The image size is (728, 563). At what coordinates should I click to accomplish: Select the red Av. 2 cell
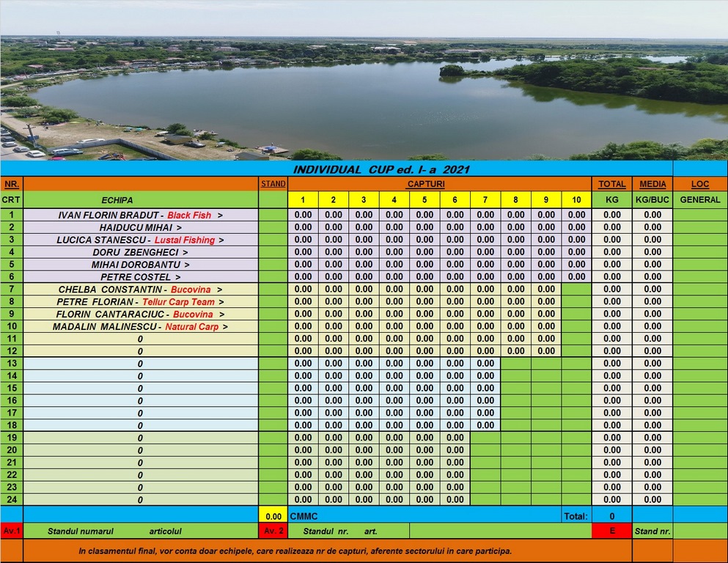tap(273, 531)
